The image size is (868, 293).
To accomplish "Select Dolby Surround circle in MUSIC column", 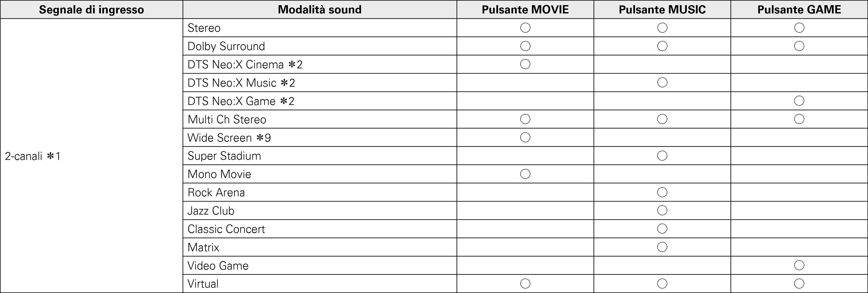I will (x=662, y=46).
